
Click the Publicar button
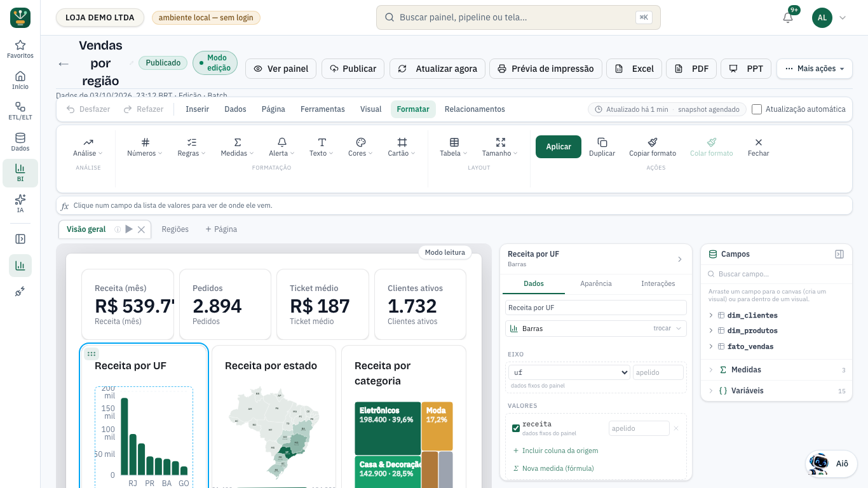pyautogui.click(x=353, y=69)
